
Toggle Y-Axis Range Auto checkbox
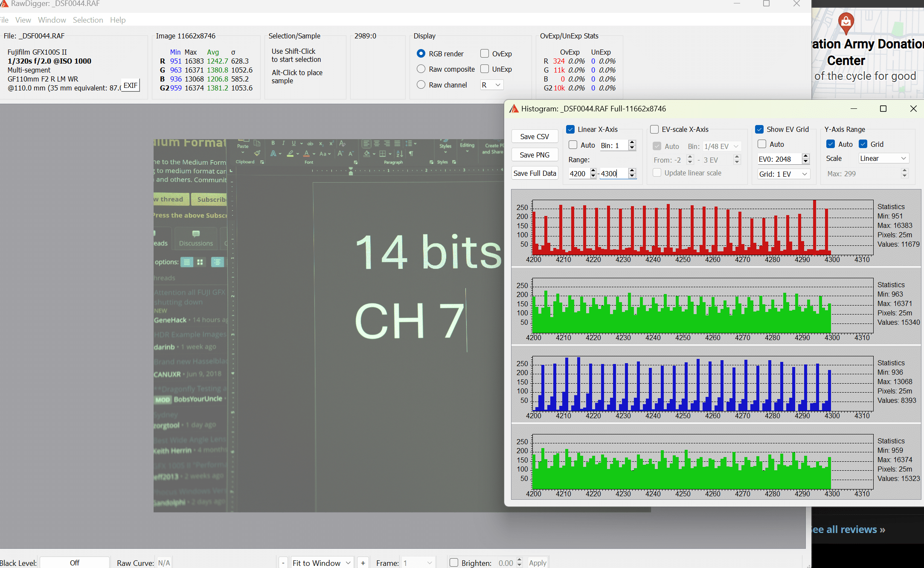[831, 144]
